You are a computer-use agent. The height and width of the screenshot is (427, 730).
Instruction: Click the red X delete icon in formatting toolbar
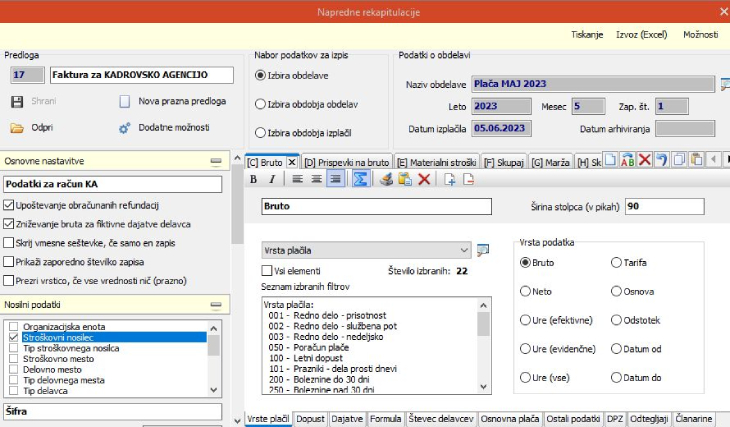424,179
